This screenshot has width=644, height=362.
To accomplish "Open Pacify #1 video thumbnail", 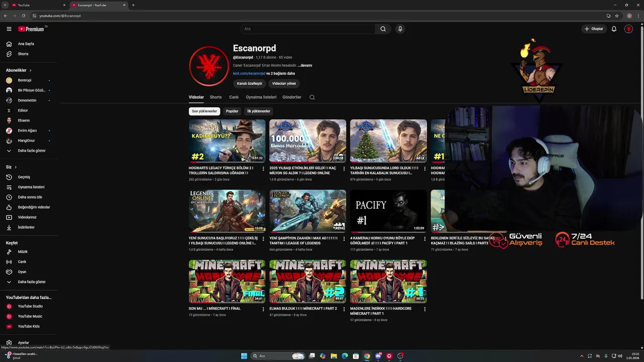I will [388, 211].
